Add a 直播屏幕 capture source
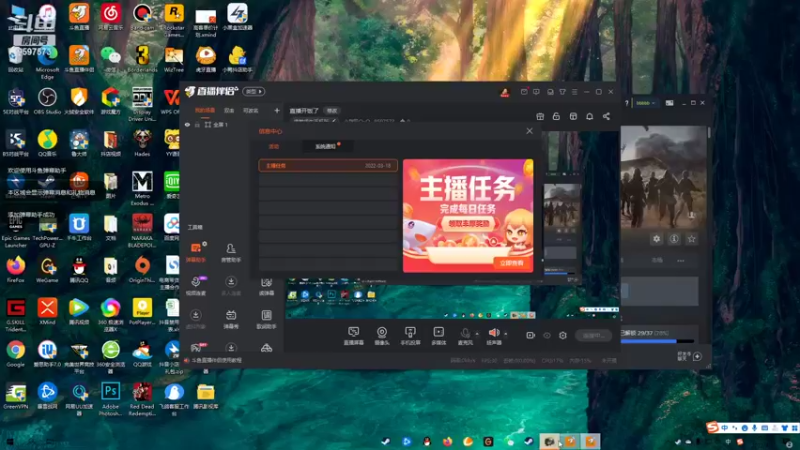 (x=353, y=336)
